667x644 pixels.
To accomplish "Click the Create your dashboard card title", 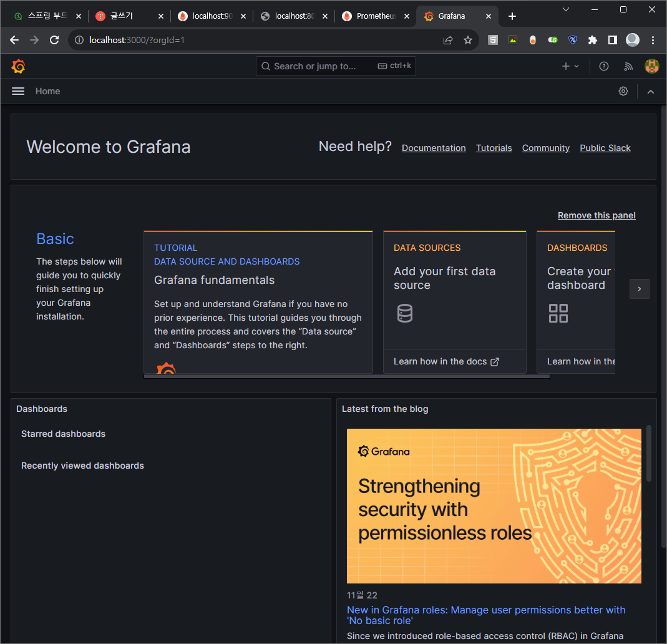I will click(581, 278).
